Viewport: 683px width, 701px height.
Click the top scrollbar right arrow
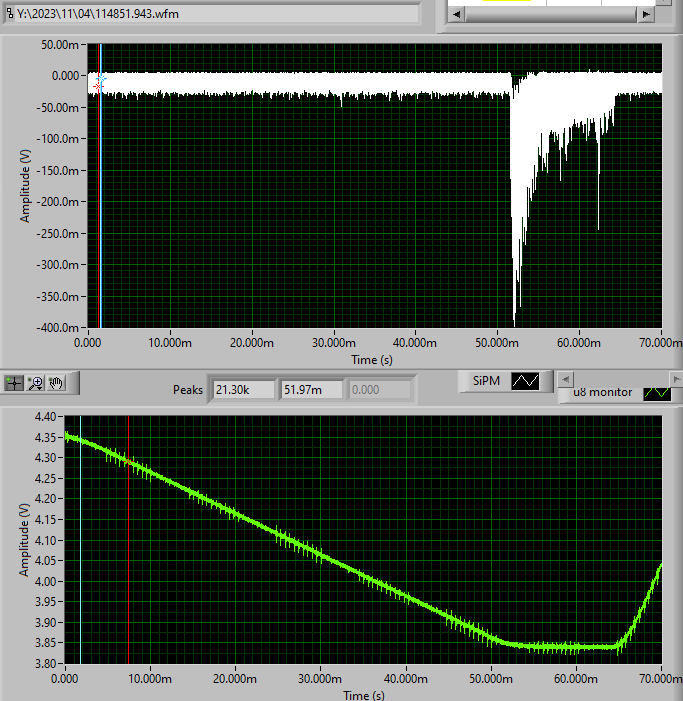(x=646, y=14)
